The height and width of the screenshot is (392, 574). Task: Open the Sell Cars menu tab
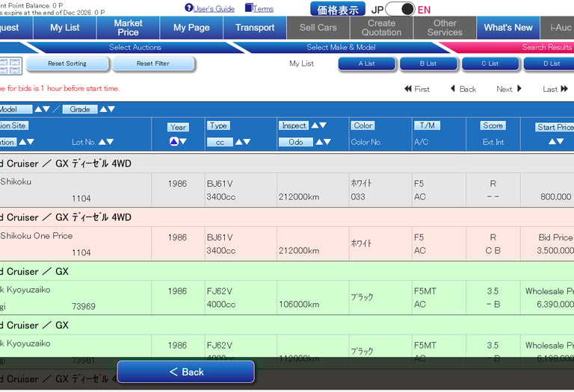pyautogui.click(x=318, y=28)
